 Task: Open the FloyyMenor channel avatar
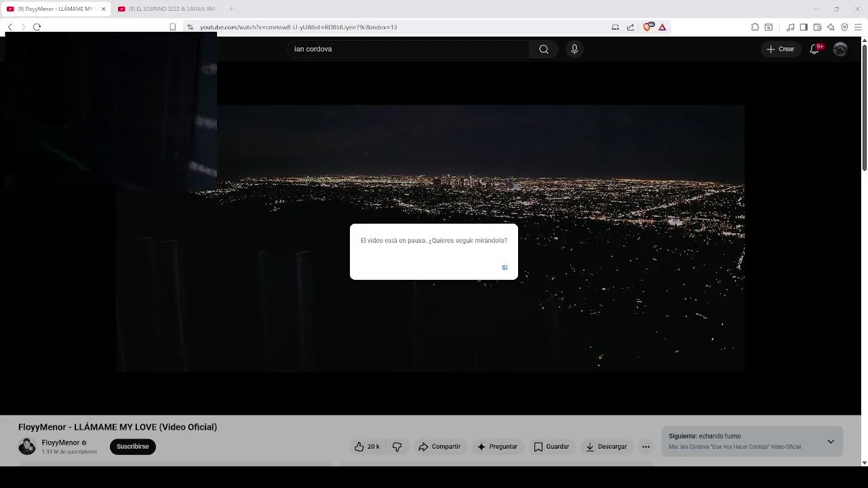pos(27,446)
